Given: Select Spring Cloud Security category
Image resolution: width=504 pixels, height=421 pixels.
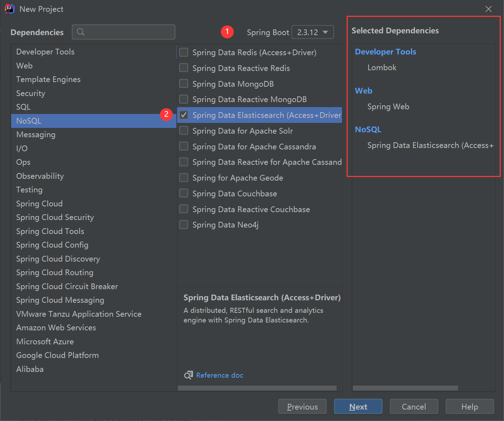Looking at the screenshot, I should point(94,217).
